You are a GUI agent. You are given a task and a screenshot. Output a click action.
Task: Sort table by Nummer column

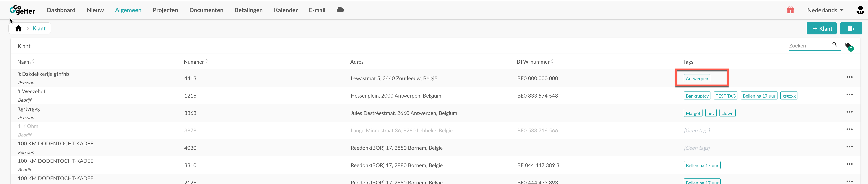(196, 62)
